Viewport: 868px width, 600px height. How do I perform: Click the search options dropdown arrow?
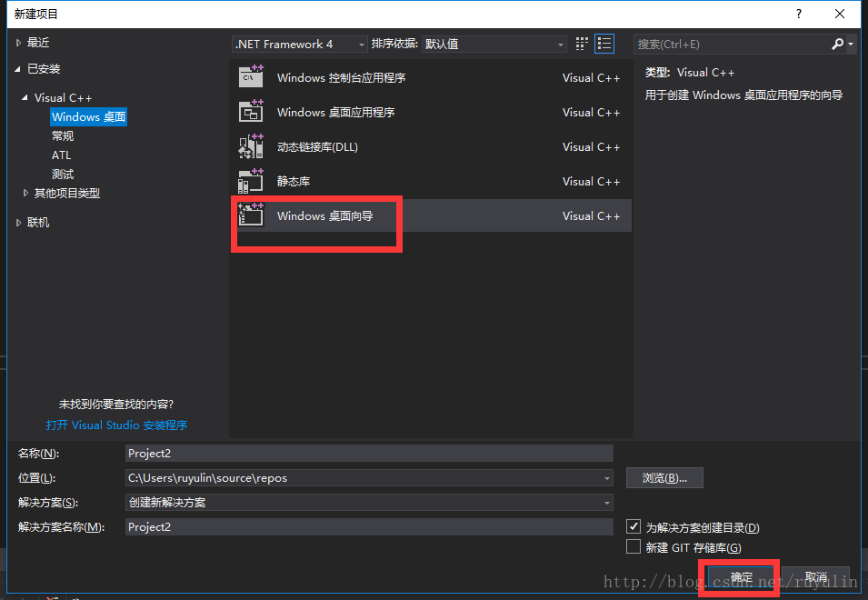click(851, 45)
